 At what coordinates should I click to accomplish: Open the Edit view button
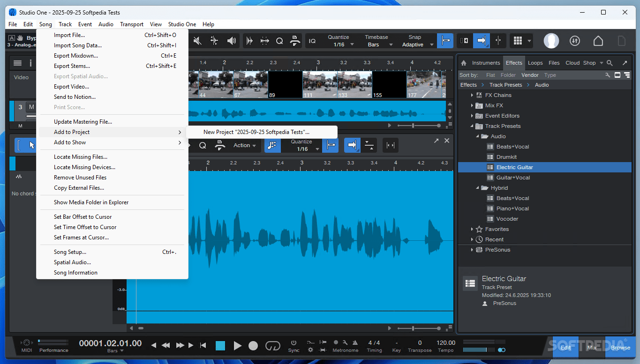click(566, 348)
